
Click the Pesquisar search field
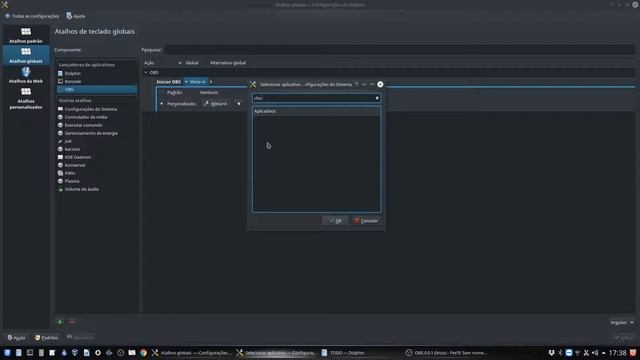click(x=400, y=50)
